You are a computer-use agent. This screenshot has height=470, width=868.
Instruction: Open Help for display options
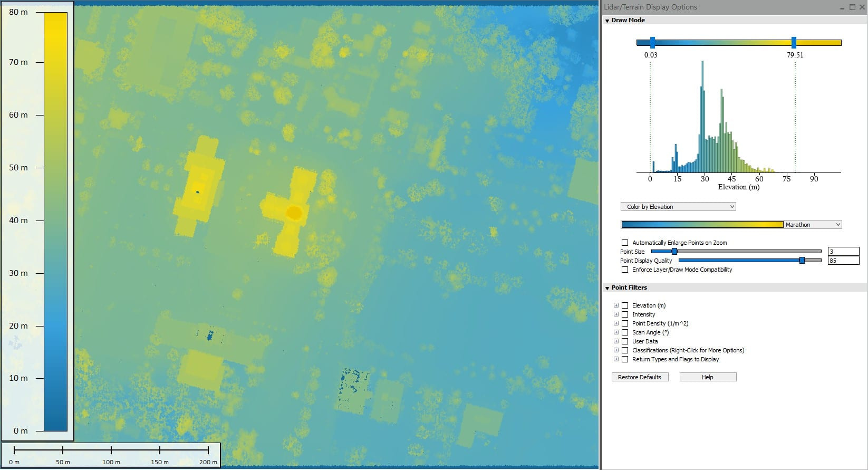tap(708, 377)
